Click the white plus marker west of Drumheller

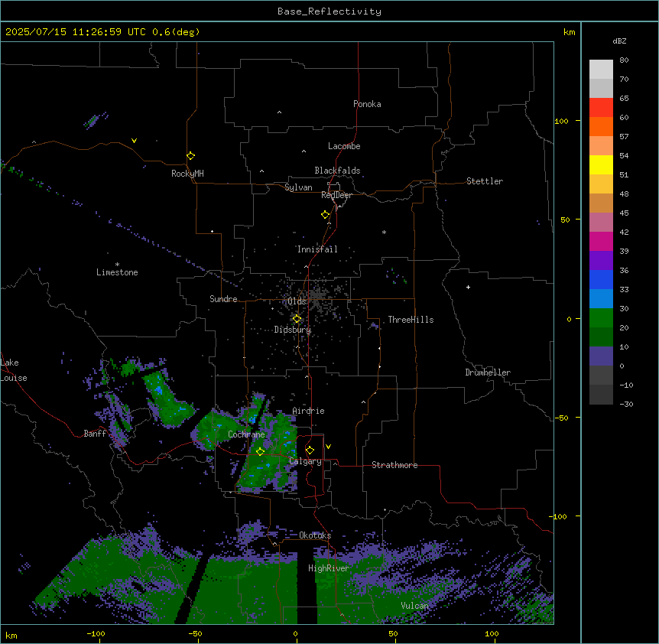click(468, 287)
